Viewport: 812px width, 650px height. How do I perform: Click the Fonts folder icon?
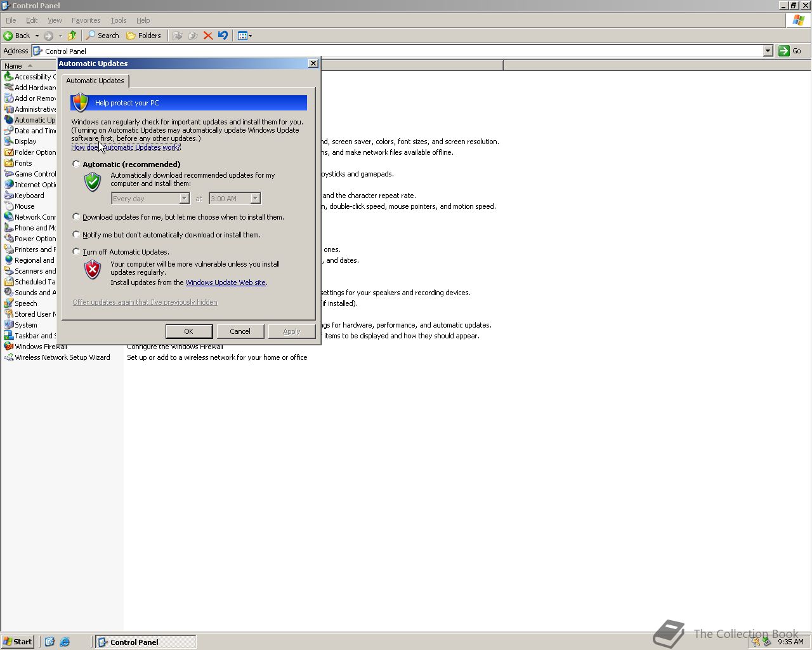tap(9, 163)
